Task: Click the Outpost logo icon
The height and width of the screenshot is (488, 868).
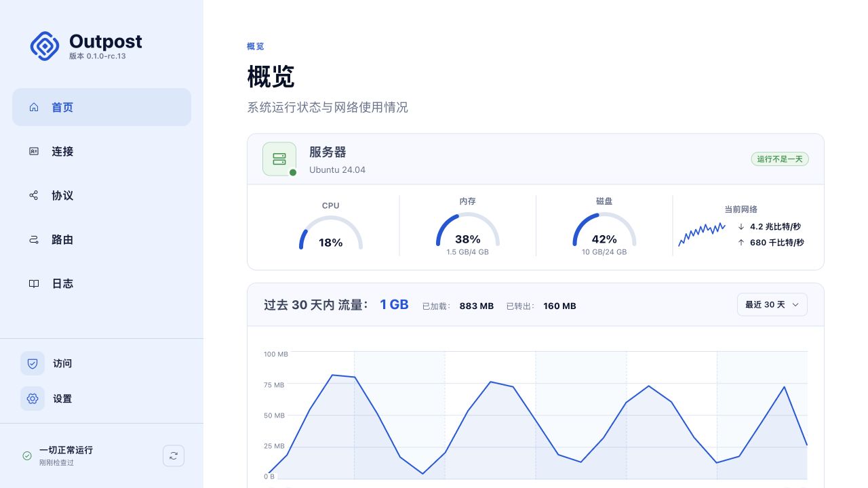Action: click(45, 46)
